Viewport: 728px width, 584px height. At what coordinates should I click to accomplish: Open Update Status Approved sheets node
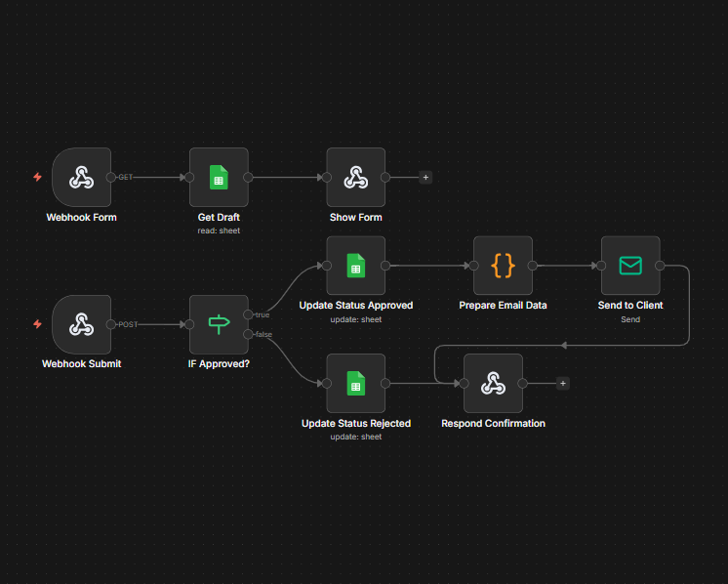[355, 266]
